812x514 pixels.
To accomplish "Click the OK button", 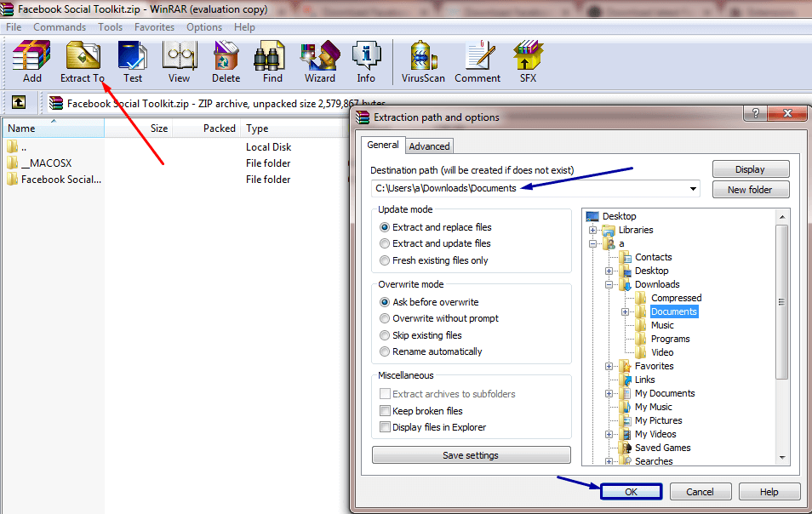I will [x=632, y=492].
